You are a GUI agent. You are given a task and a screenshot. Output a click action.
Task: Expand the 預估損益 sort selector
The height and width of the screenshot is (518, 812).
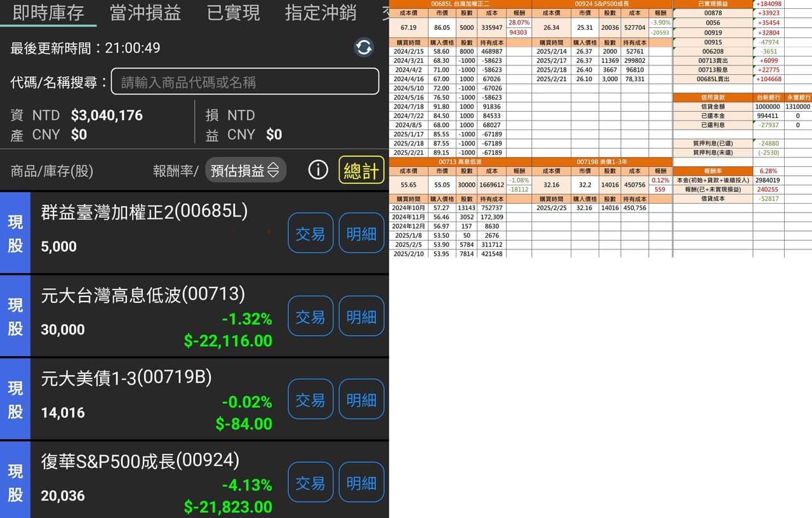pos(246,170)
